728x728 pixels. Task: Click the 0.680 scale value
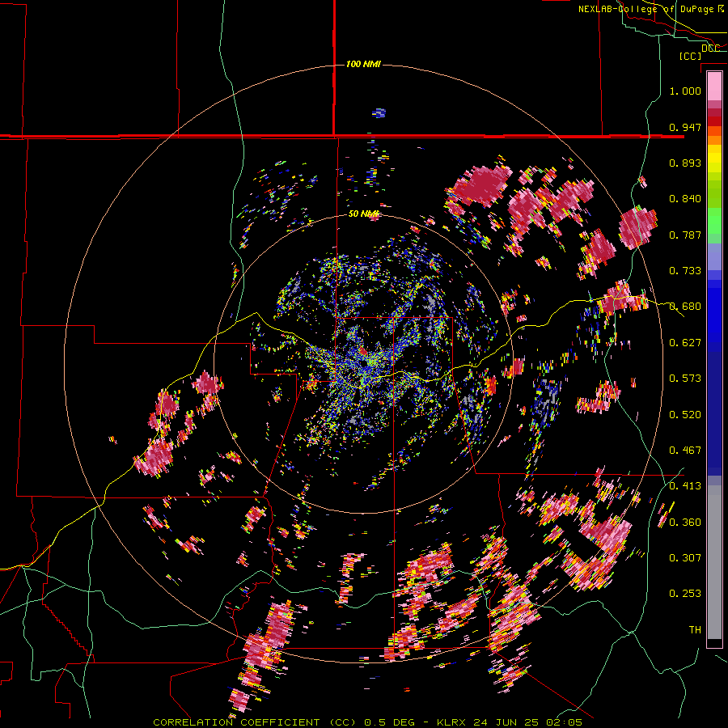(685, 307)
